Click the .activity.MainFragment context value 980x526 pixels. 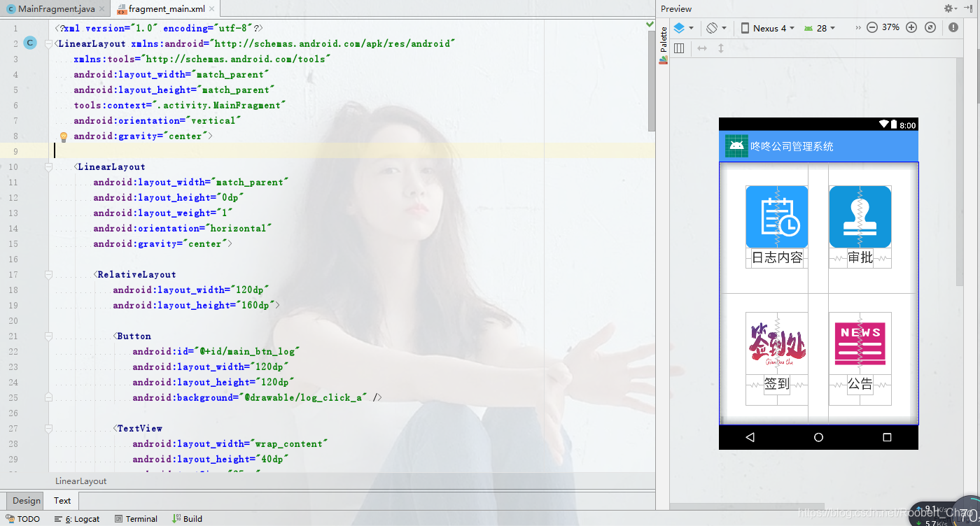click(219, 105)
